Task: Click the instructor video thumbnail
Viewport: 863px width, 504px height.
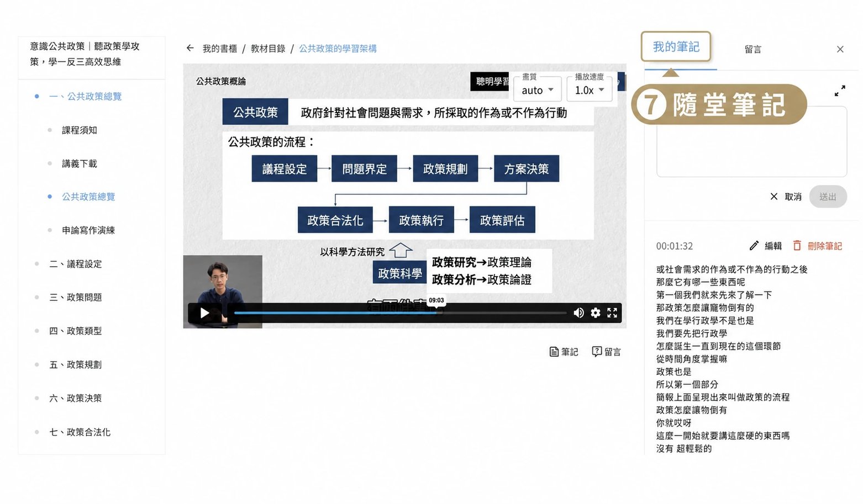Action: click(223, 291)
